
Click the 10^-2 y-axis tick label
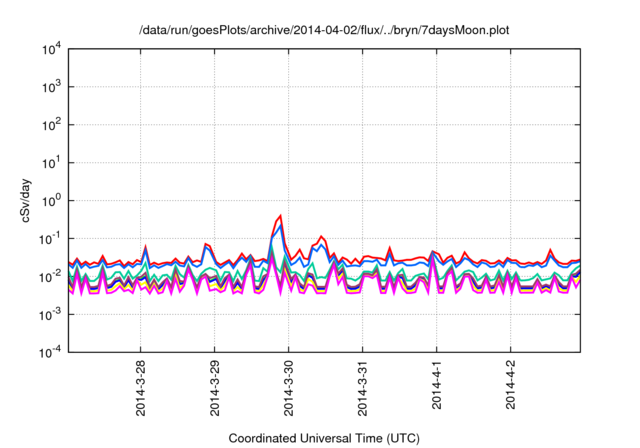50,277
